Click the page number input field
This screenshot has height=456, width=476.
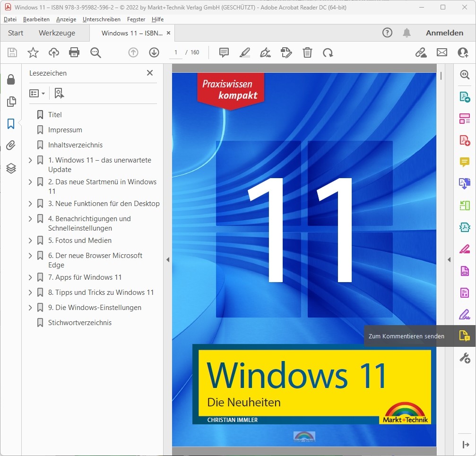click(x=176, y=52)
